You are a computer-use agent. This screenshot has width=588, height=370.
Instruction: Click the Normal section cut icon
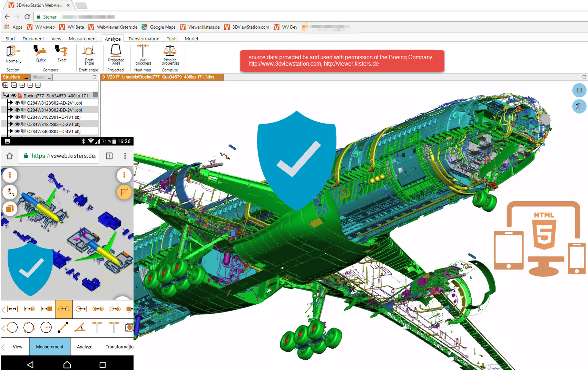click(13, 51)
